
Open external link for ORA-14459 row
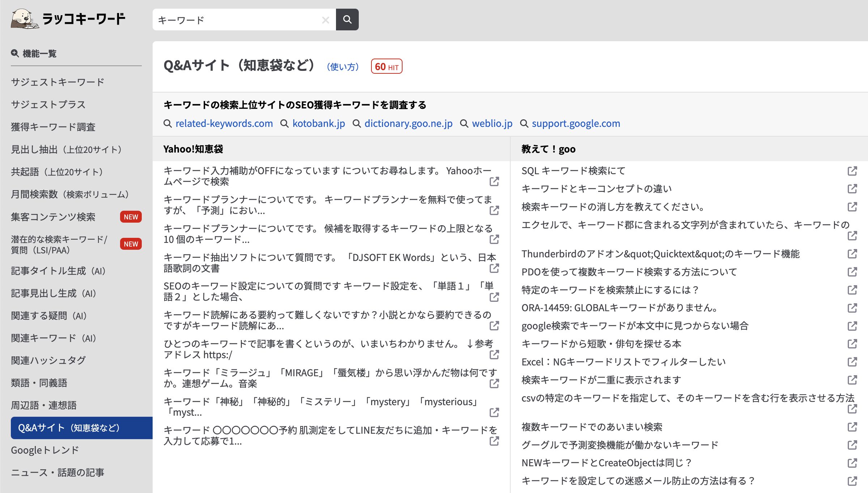[x=852, y=308]
